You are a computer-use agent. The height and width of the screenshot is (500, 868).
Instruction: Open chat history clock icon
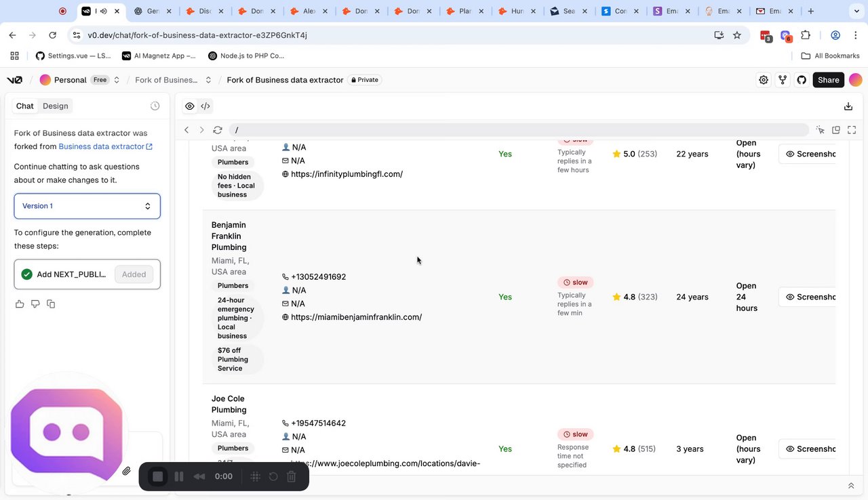[155, 106]
